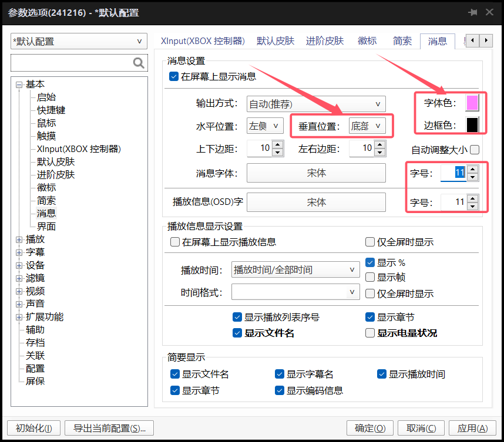Image resolution: width=504 pixels, height=442 pixels.
Task: Click the settings search input field
Action: click(x=72, y=63)
